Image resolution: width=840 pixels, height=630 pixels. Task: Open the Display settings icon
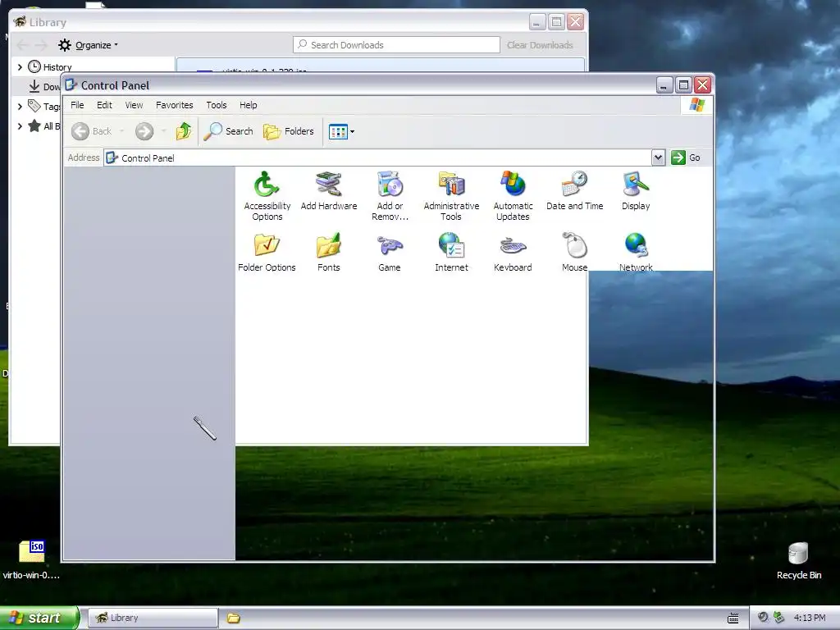coord(636,191)
